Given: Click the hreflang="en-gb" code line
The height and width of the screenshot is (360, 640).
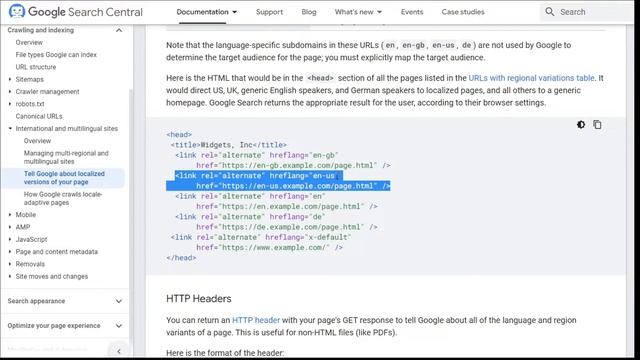Looking at the screenshot, I should click(x=257, y=155).
